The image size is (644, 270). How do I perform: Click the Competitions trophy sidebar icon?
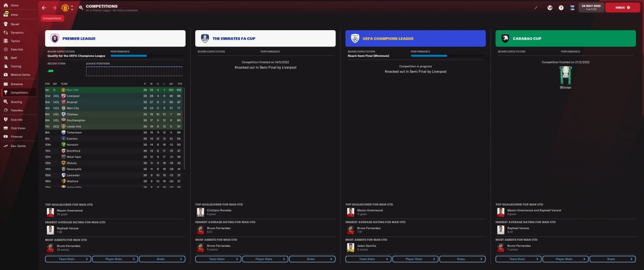(x=6, y=93)
